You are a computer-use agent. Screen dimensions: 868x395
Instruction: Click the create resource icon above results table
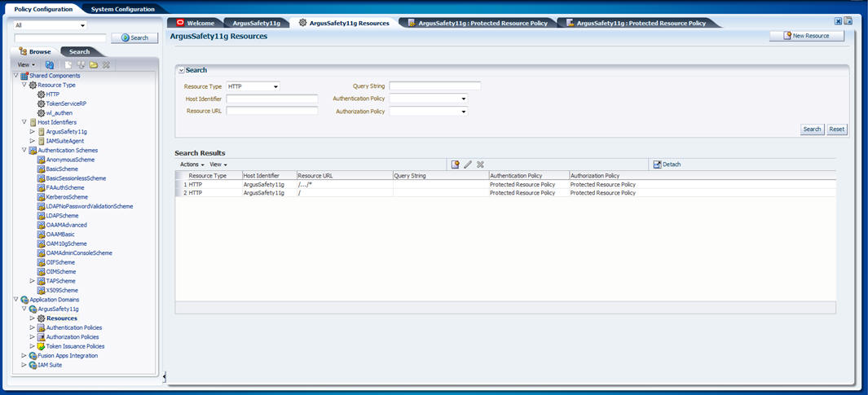tap(455, 165)
